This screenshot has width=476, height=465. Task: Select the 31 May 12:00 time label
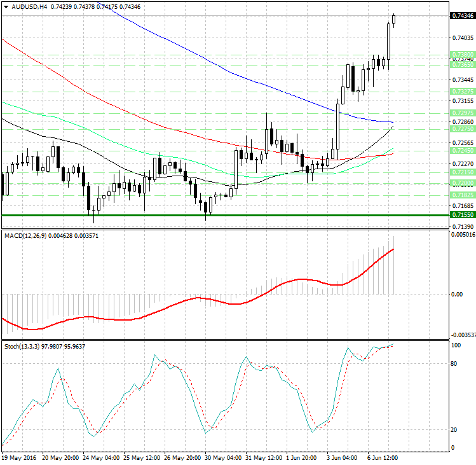(264, 458)
